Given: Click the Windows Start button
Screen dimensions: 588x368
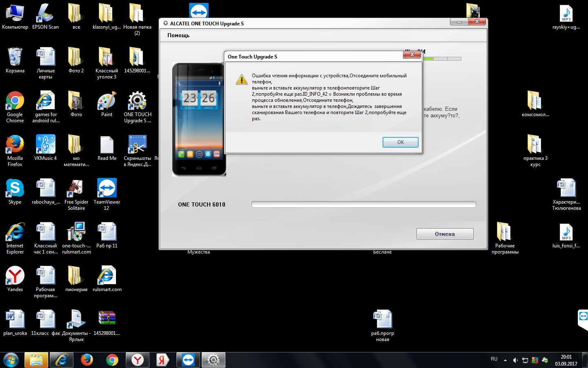Looking at the screenshot, I should click(x=11, y=360).
